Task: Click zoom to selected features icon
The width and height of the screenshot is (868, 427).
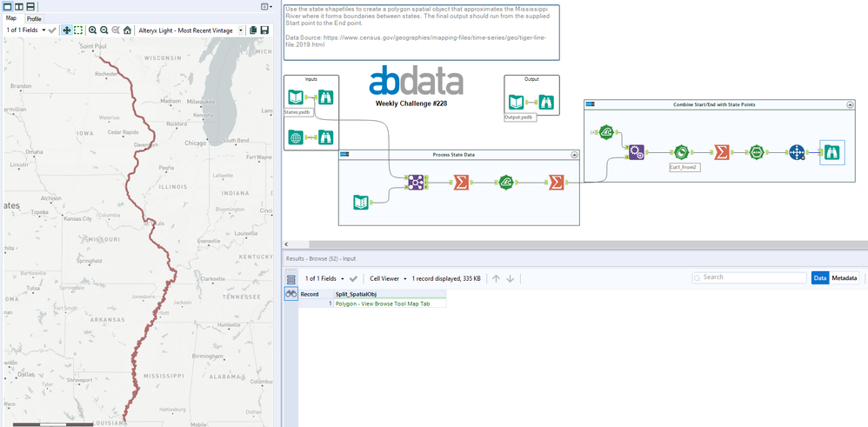Action: [116, 30]
